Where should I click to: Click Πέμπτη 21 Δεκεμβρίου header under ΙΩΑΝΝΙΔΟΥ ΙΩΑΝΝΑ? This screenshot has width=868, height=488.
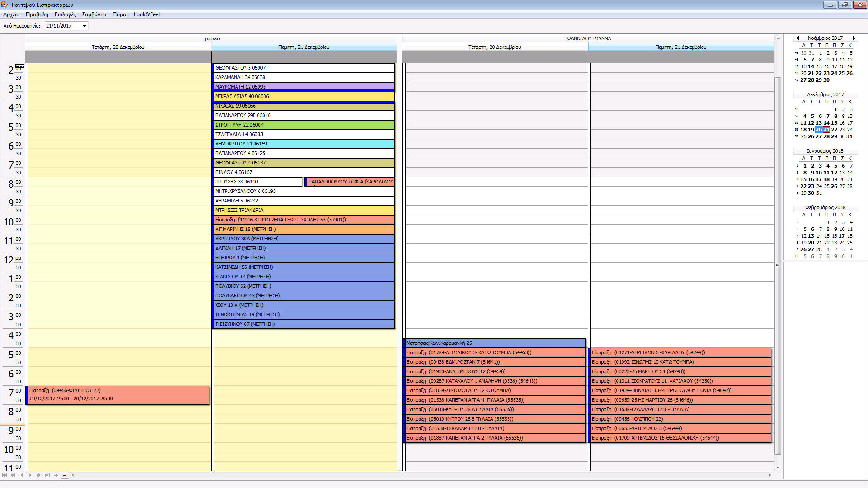[681, 47]
